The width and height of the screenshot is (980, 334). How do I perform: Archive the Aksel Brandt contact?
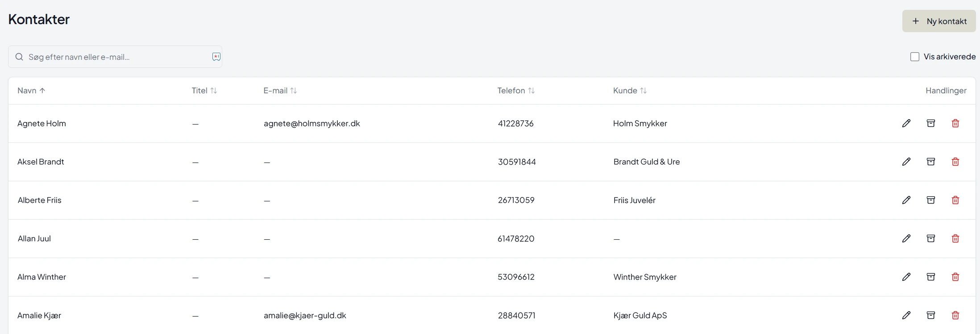pos(931,162)
